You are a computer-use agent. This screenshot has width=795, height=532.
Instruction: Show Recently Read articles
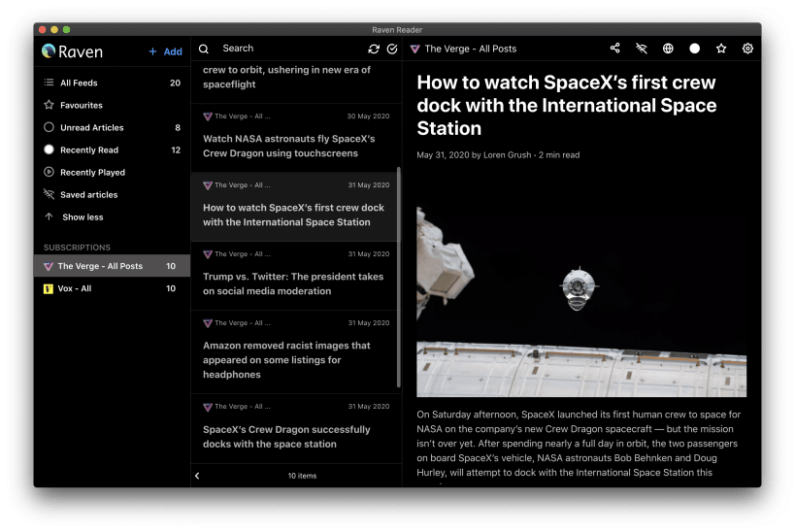click(x=112, y=150)
